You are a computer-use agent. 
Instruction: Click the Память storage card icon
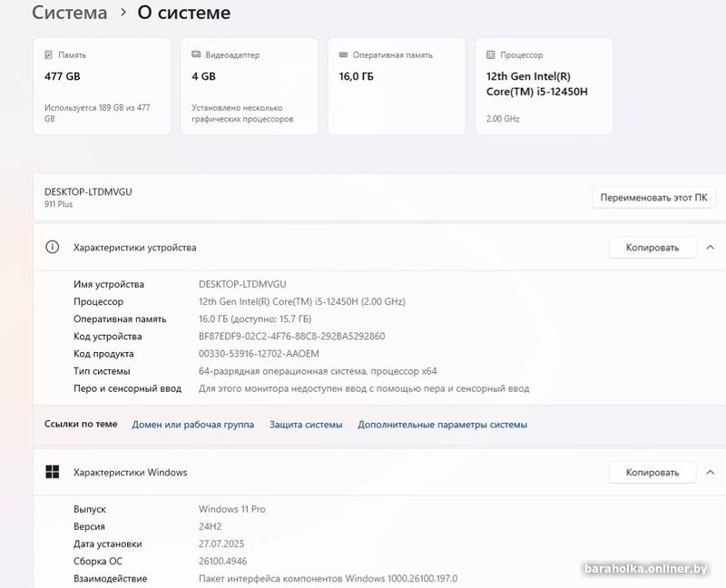point(48,54)
